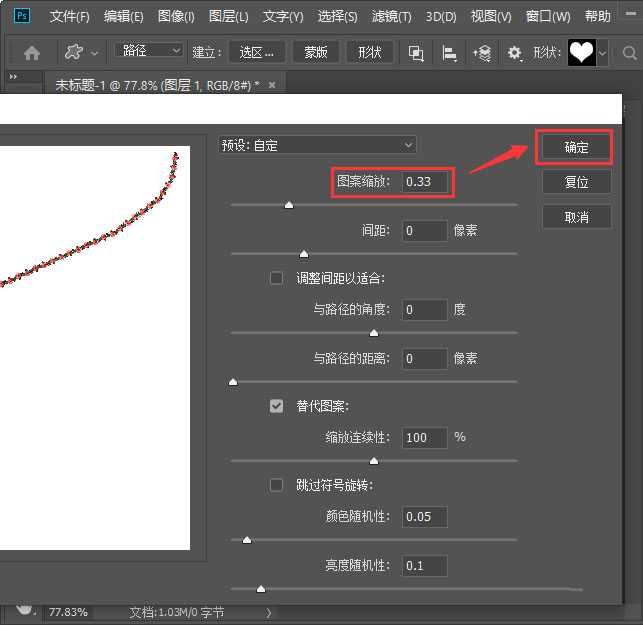Viewport: 643px width, 625px height.
Task: Close the 未标题-1 document tab
Action: [x=273, y=86]
